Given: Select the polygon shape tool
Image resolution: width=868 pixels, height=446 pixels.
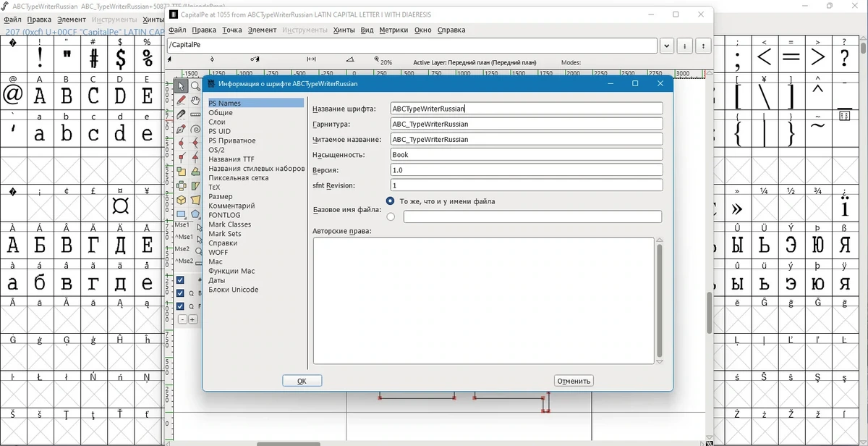Looking at the screenshot, I should coord(195,214).
